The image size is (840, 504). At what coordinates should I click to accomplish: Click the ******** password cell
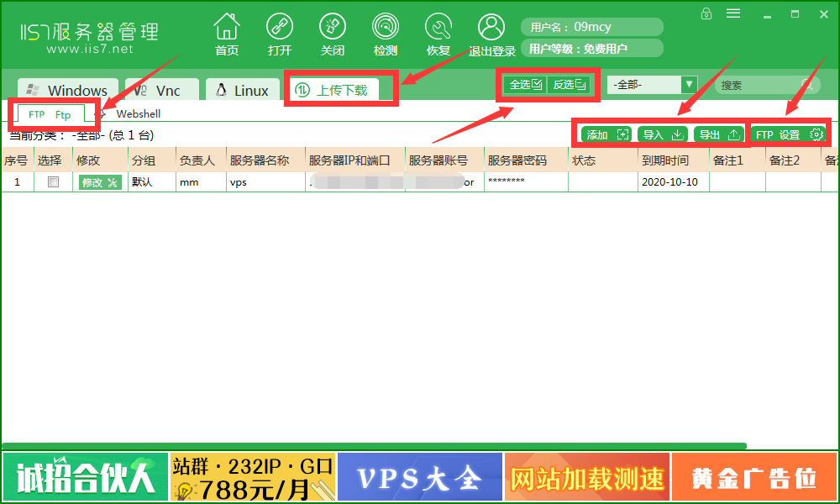coord(526,181)
